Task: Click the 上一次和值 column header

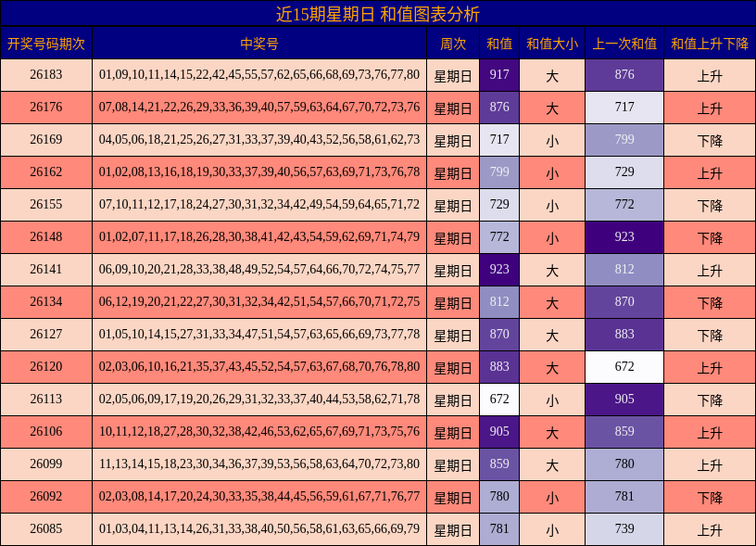Action: point(624,44)
